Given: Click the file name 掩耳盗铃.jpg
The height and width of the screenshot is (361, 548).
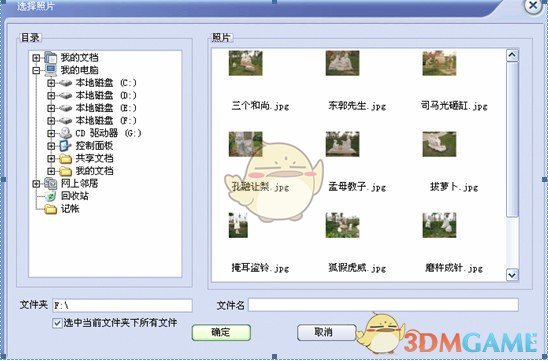Looking at the screenshot, I should 260,268.
